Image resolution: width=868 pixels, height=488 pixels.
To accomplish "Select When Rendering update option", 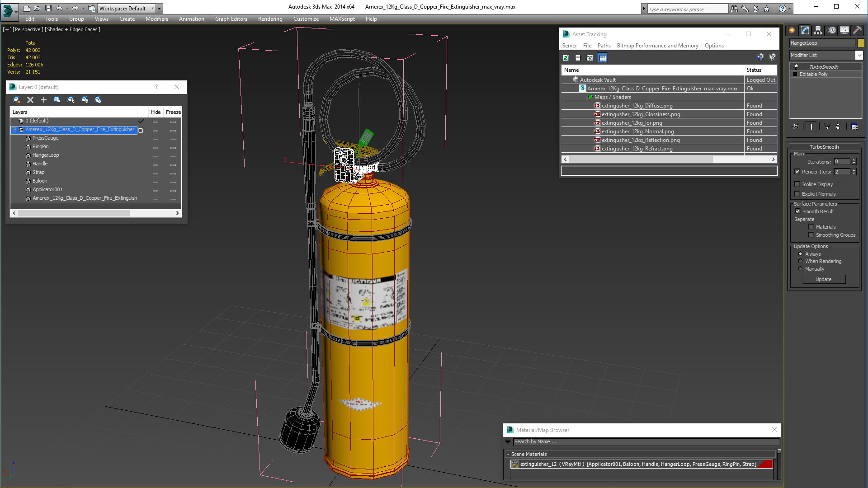I will coord(800,261).
